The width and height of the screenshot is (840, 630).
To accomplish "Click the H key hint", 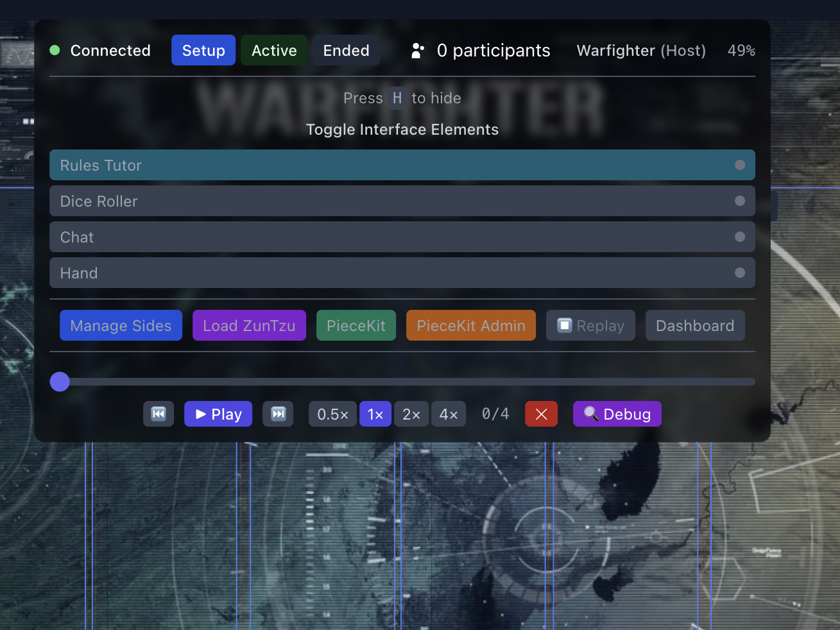I will coord(397,98).
